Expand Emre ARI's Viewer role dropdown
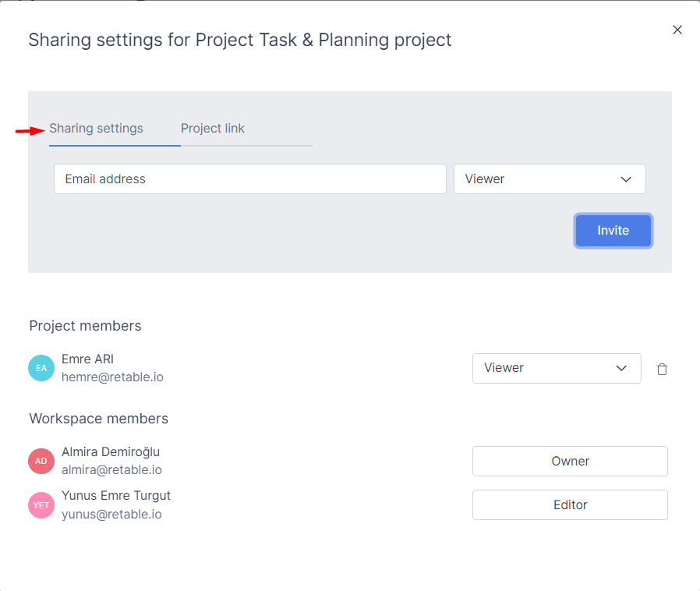 pyautogui.click(x=557, y=368)
